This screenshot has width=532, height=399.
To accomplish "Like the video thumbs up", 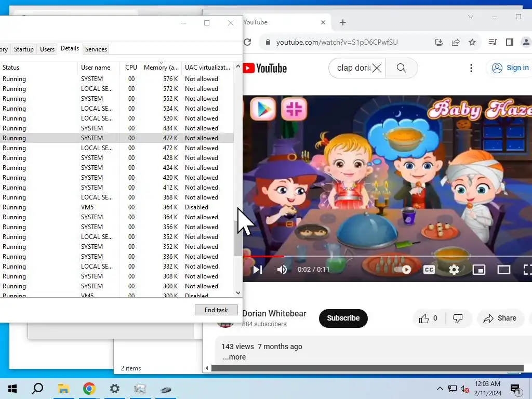I will tap(429, 318).
